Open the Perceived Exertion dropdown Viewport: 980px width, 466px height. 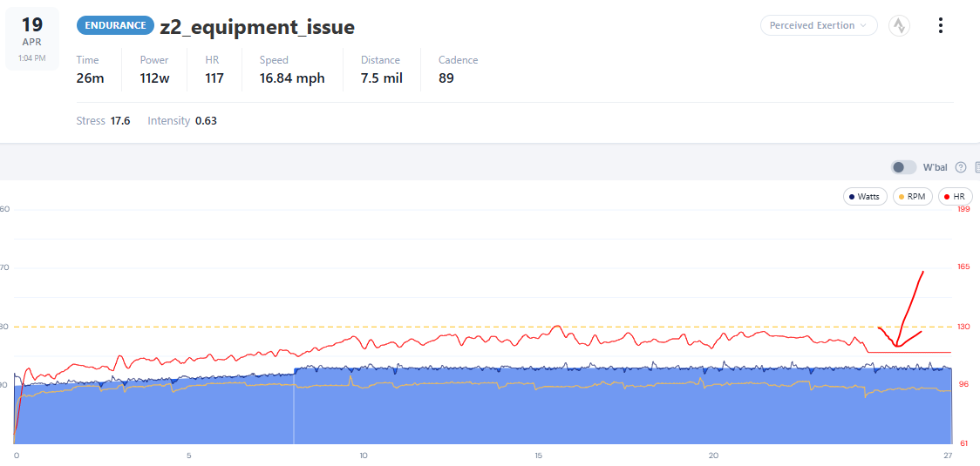point(819,26)
